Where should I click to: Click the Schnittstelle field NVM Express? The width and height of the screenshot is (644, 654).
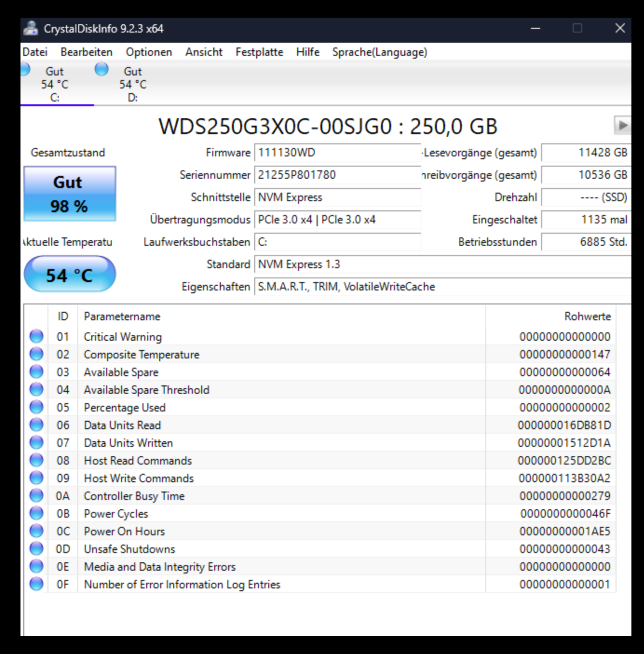point(338,197)
